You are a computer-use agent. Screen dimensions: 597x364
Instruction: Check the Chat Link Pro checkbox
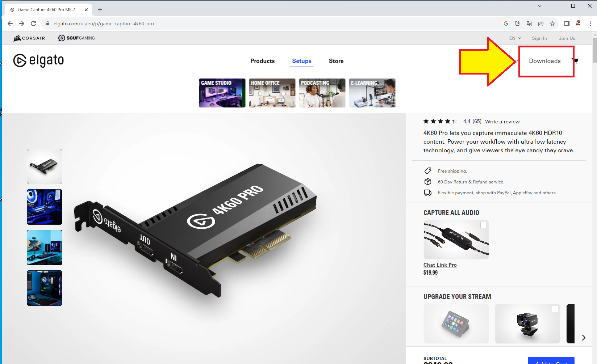coord(483,225)
